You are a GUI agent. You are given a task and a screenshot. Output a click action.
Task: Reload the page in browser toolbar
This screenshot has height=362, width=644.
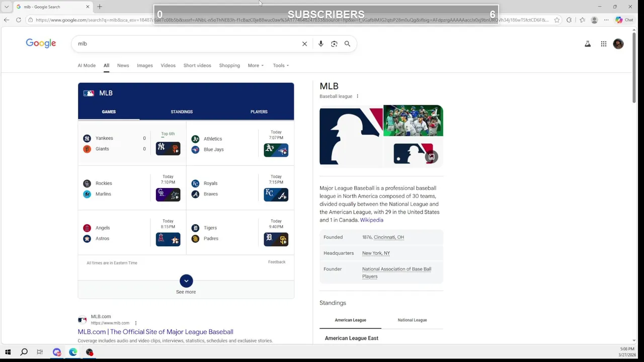[19, 20]
